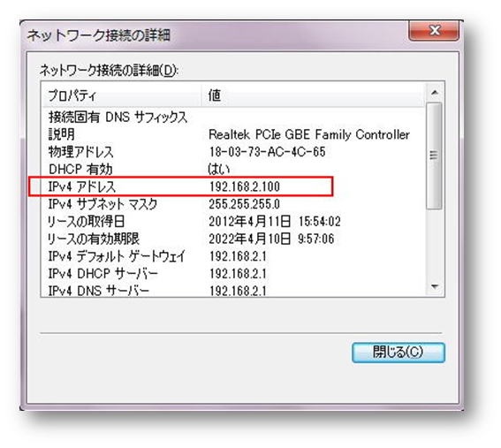Image resolution: width=501 pixels, height=448 pixels.
Task: Select the IPv4 アドレス row
Action: (x=234, y=186)
